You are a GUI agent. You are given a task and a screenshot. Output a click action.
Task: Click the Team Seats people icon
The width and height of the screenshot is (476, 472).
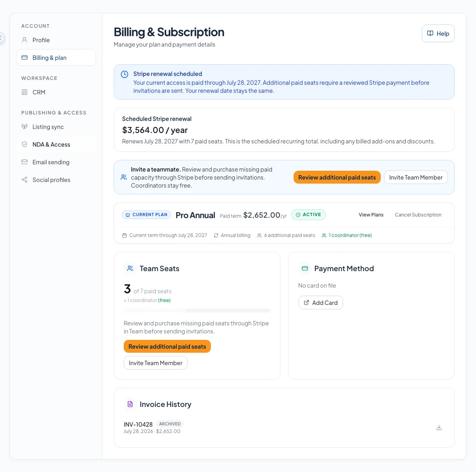coord(130,268)
